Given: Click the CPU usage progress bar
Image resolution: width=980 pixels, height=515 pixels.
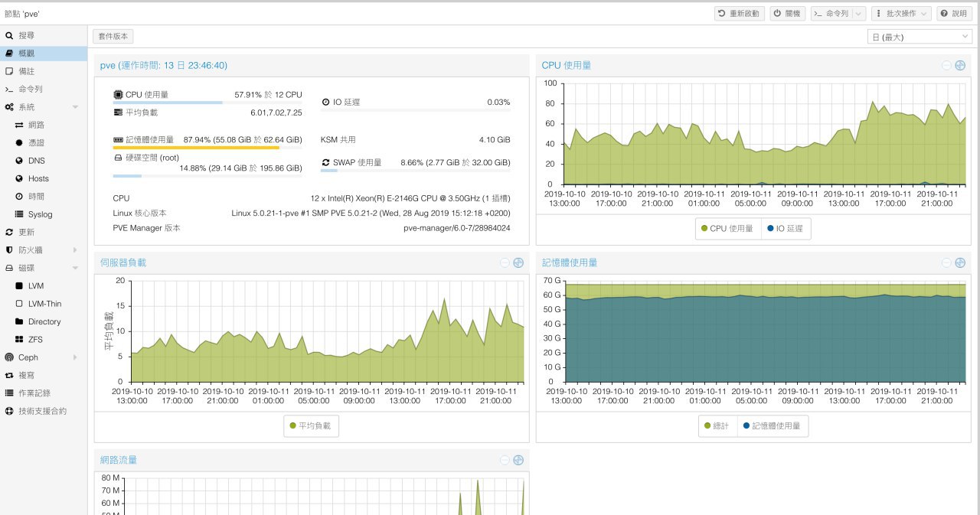Looking at the screenshot, I should pyautogui.click(x=207, y=103).
